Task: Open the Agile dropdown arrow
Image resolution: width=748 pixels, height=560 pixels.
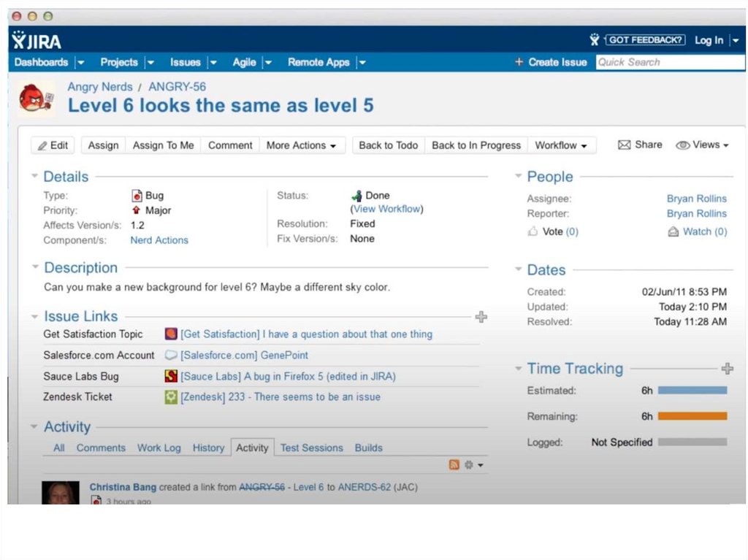Action: pos(269,63)
